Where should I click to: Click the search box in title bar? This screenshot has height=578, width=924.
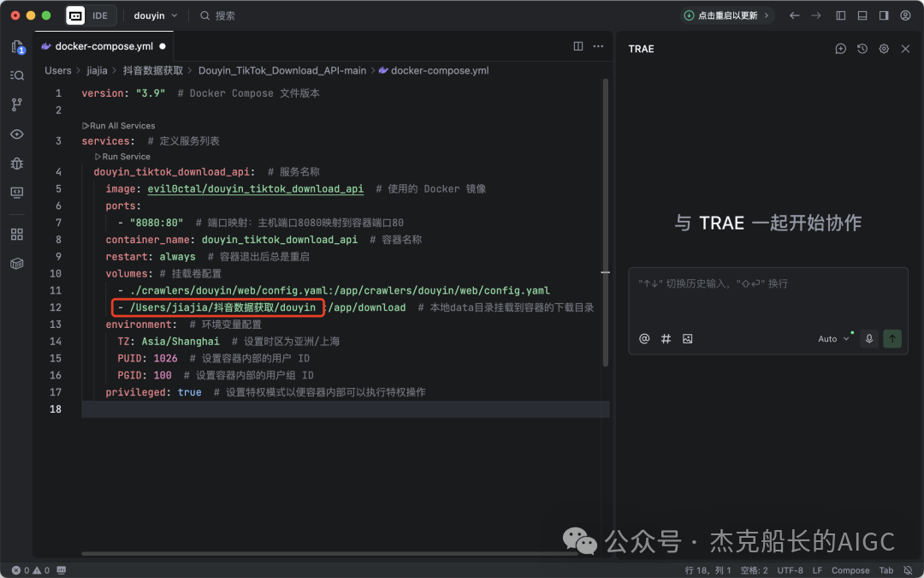point(218,16)
